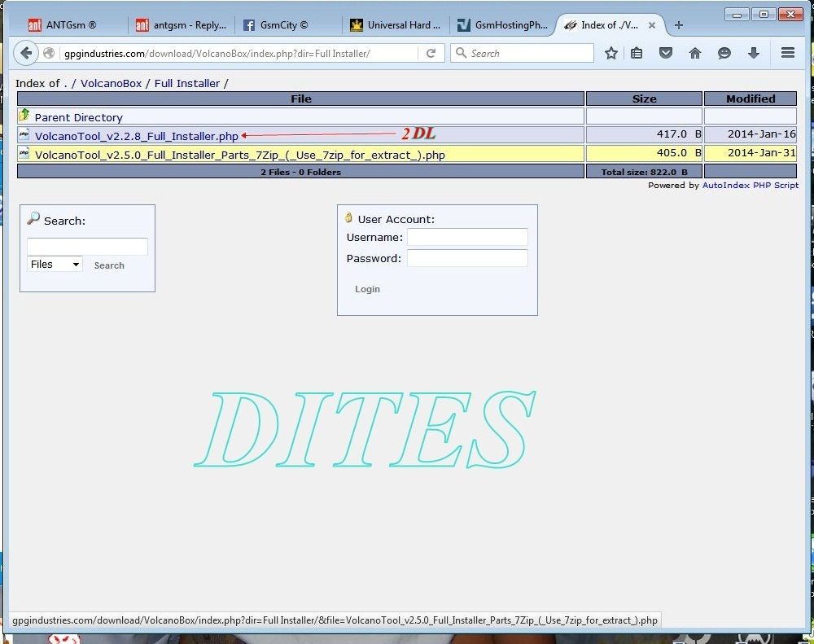
Task: Open a new browser tab
Action: click(679, 25)
